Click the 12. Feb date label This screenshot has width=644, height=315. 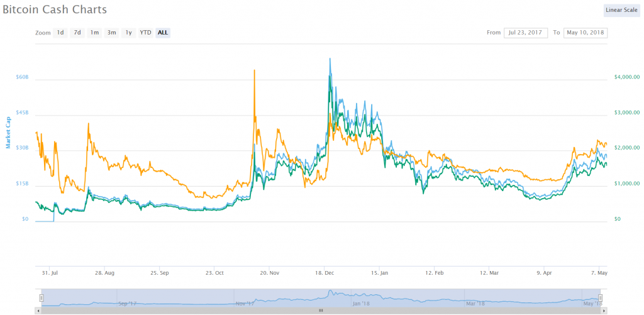tap(435, 273)
